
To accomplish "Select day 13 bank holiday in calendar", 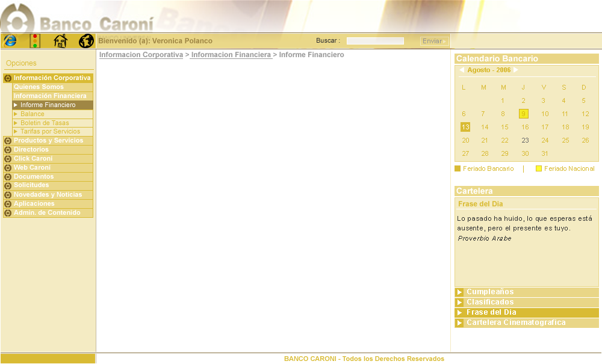I will pos(465,127).
